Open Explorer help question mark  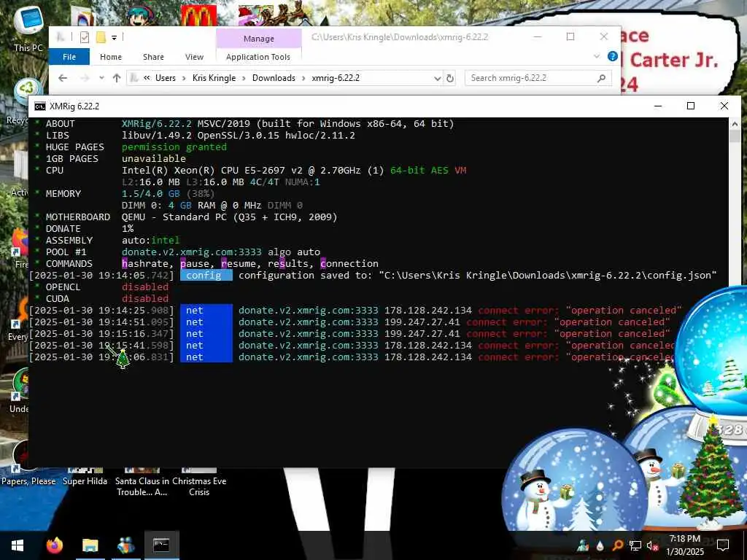point(613,57)
